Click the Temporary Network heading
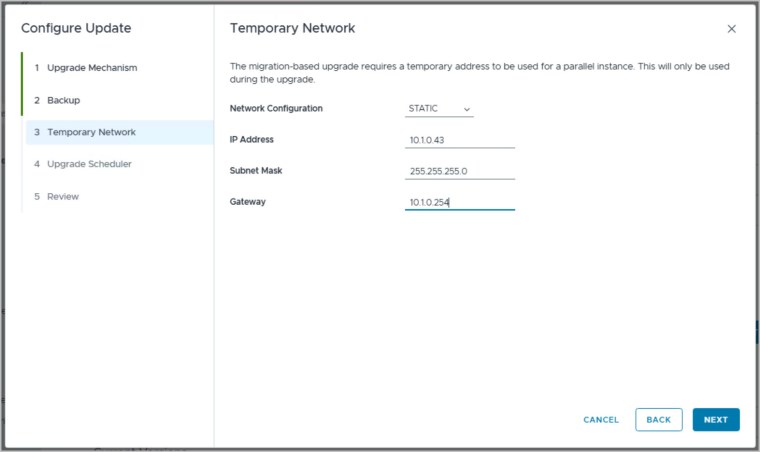Screen dimensions: 760x452 (x=292, y=28)
